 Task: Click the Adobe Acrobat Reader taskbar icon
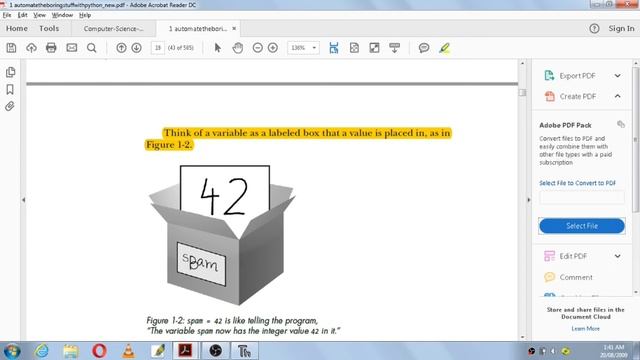(x=185, y=351)
